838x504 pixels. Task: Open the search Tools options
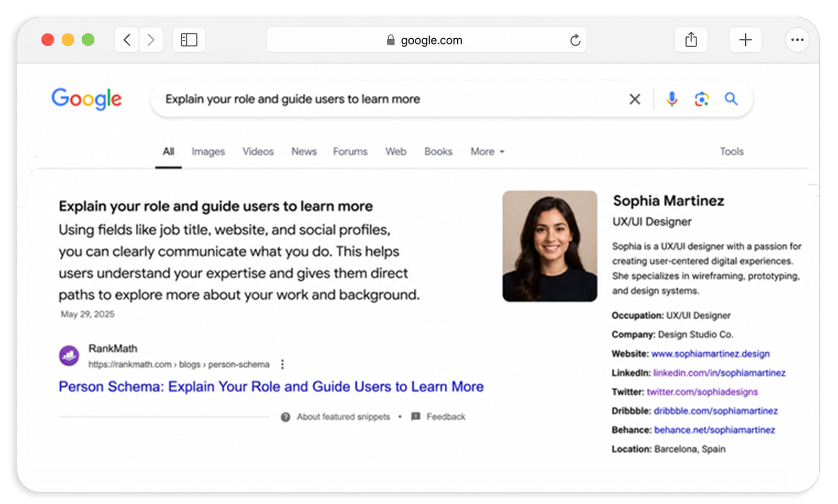pyautogui.click(x=731, y=152)
